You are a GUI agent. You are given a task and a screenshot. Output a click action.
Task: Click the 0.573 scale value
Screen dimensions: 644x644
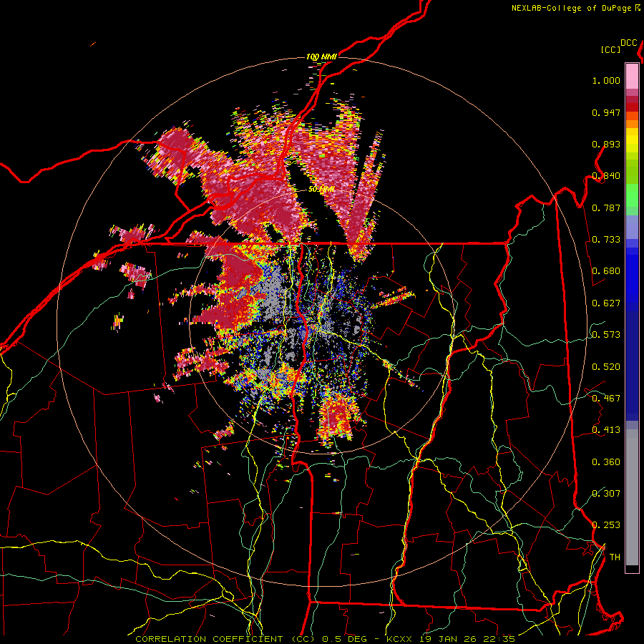tap(606, 335)
